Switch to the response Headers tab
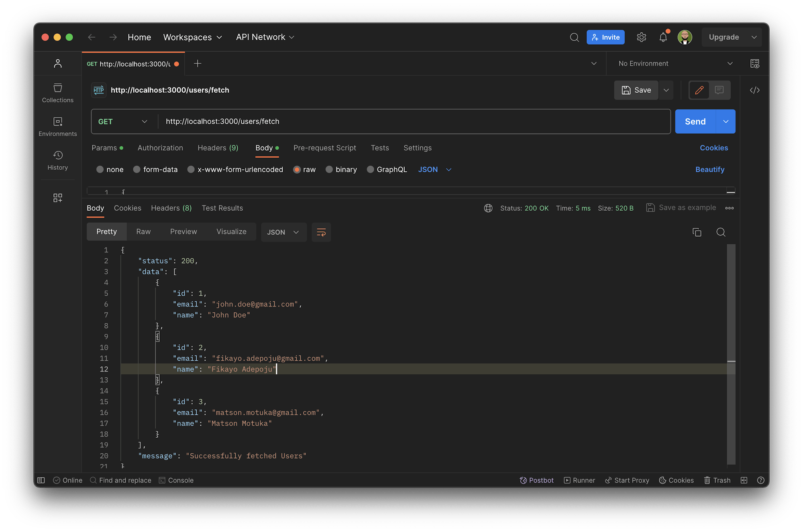This screenshot has width=803, height=532. click(171, 208)
